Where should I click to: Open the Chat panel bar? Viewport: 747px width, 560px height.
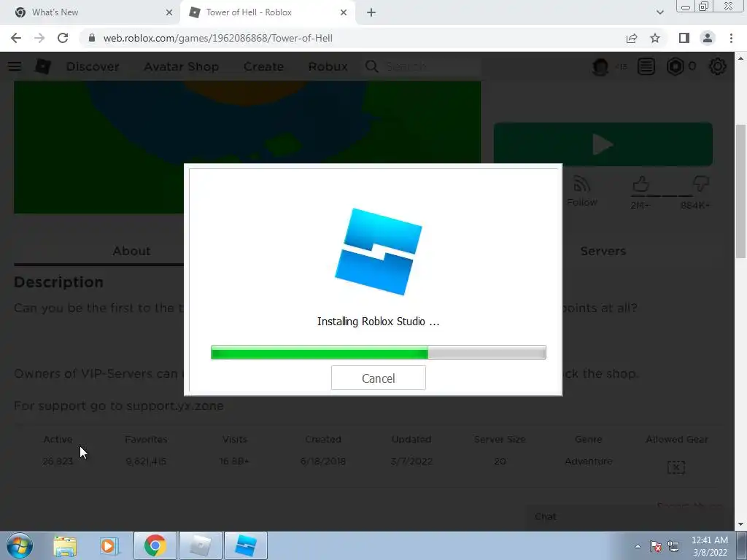(624, 517)
